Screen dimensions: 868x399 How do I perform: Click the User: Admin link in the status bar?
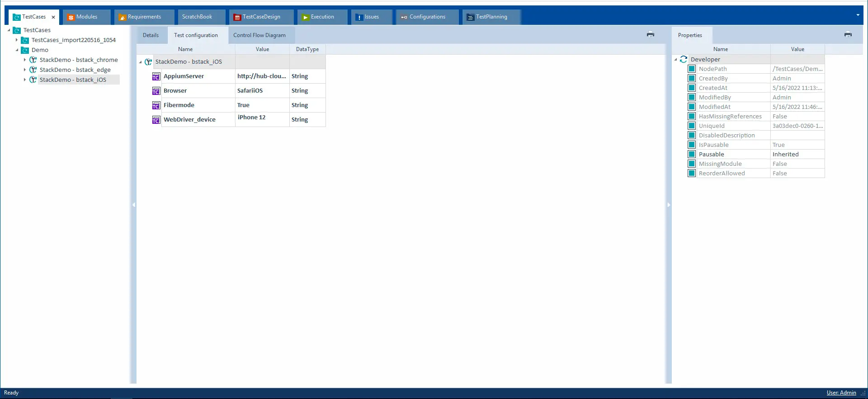click(x=841, y=393)
